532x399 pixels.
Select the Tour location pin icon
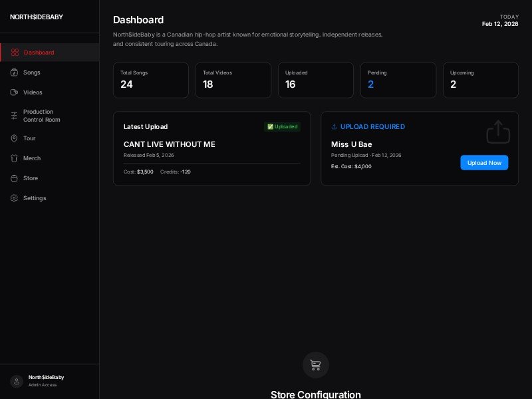[x=15, y=138]
